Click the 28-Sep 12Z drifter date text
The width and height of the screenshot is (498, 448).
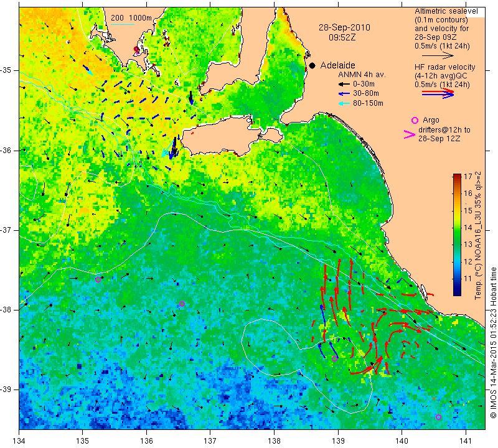pos(439,139)
